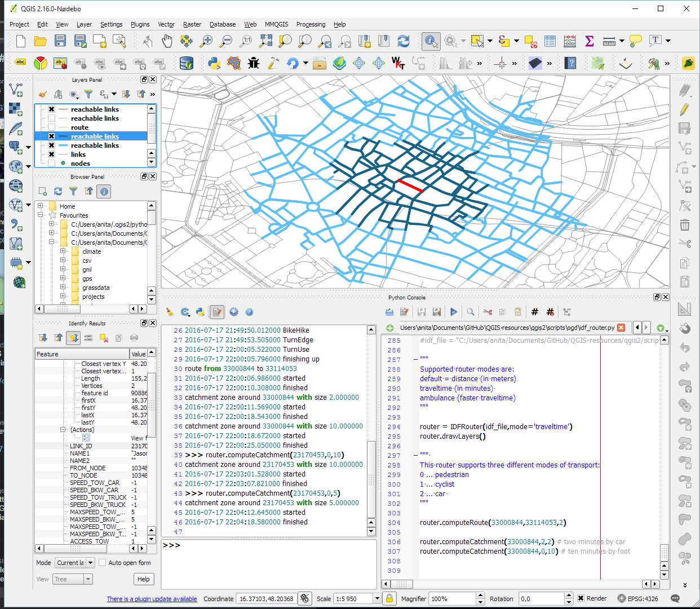Screen dimensions: 700x609
Task: Enable the Auto open form checkbox
Action: tap(102, 563)
